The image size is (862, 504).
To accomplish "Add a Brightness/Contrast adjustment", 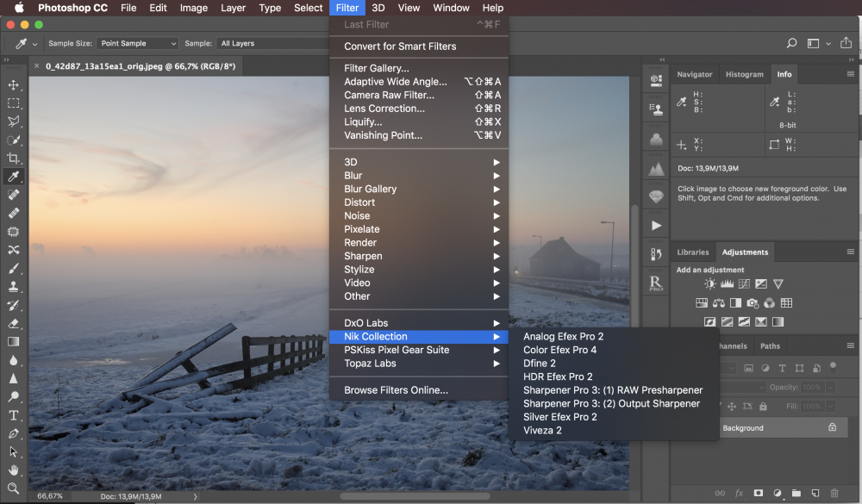I will 710,283.
